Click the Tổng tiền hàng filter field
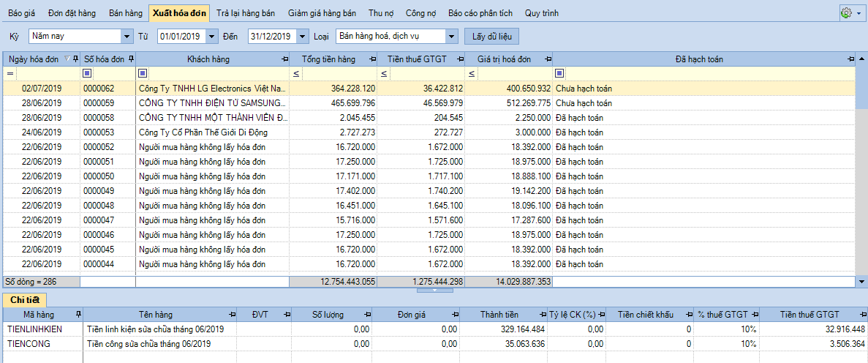This screenshot has height=363, width=868. pyautogui.click(x=339, y=73)
